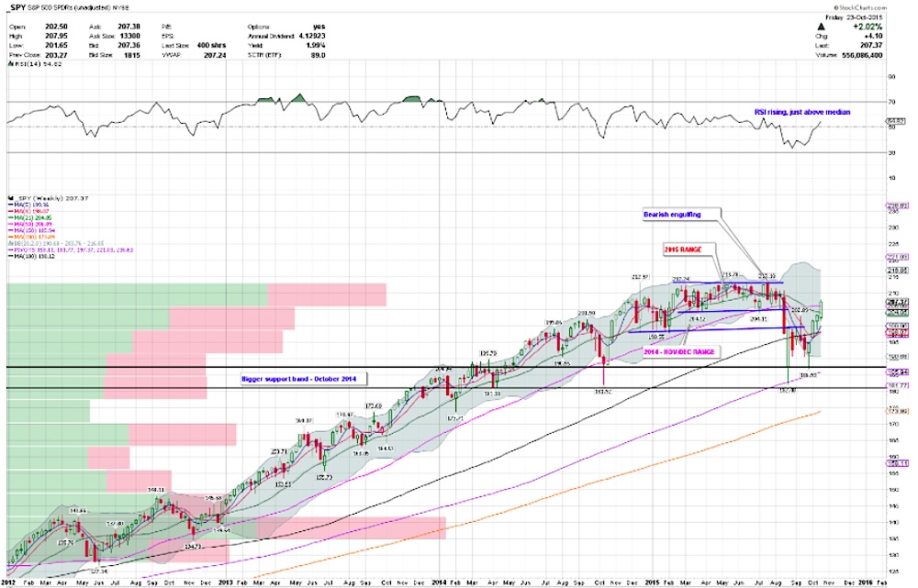
Task: Click the MA(5) legend entry
Action: (x=28, y=205)
